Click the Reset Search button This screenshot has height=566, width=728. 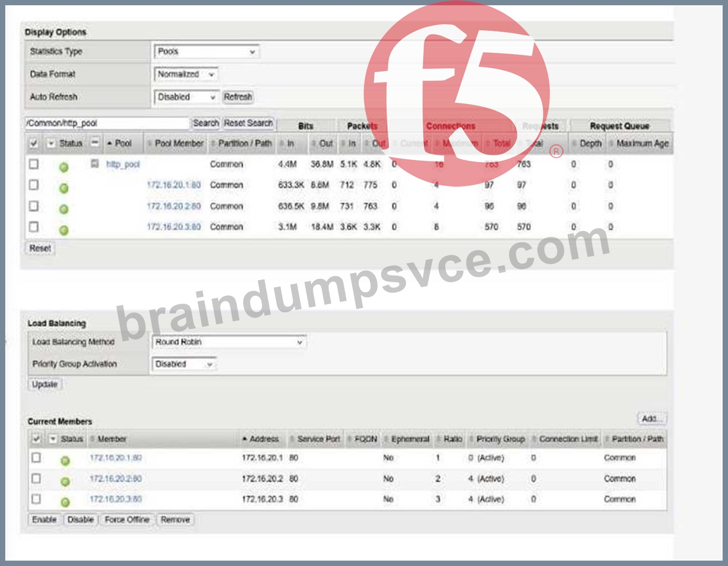point(248,123)
